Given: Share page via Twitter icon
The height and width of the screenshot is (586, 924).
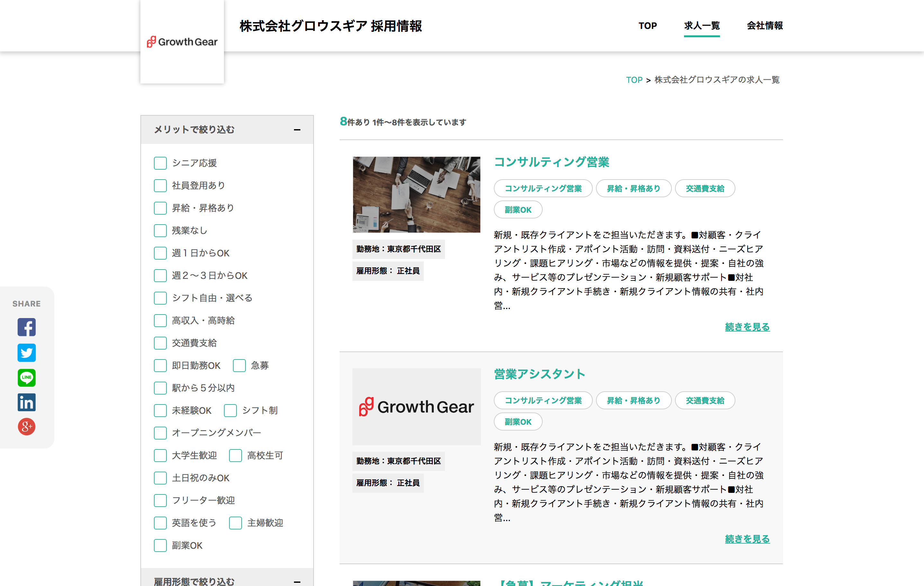Looking at the screenshot, I should click(x=26, y=352).
